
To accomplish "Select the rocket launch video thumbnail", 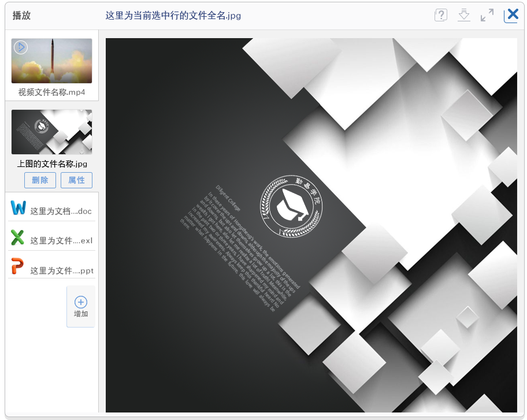I will point(51,61).
